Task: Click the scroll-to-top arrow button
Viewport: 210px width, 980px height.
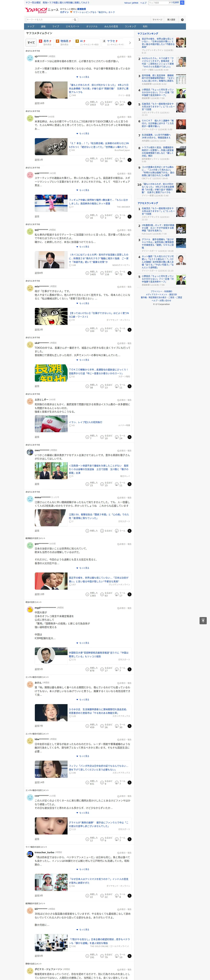Action: (203, 621)
